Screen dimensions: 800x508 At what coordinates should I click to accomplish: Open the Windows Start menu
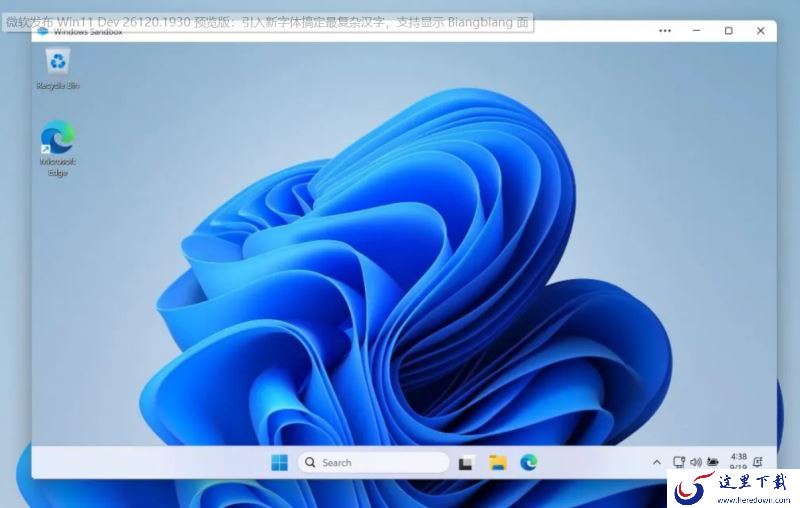pos(279,463)
